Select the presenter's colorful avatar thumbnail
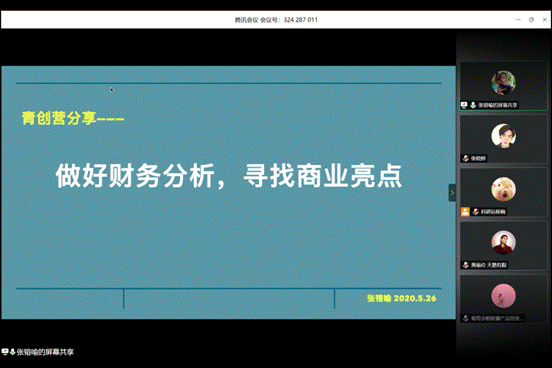Screen dimensions: 552x368 tap(503, 83)
